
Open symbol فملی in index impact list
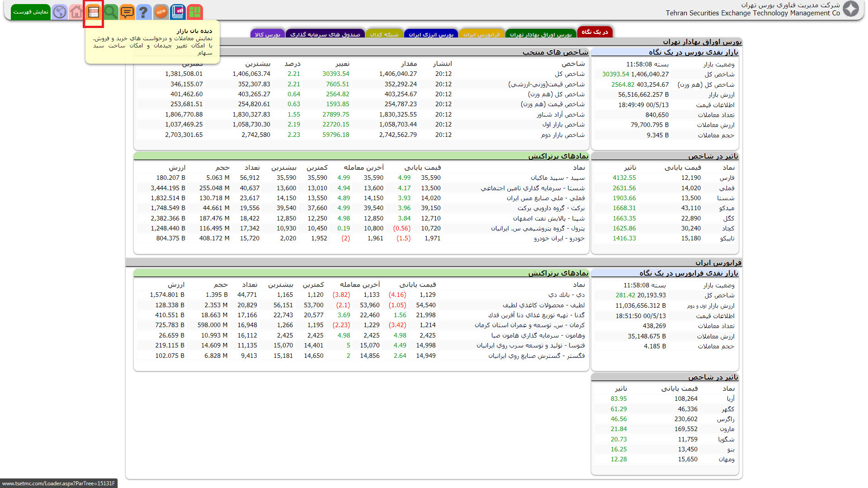point(727,188)
